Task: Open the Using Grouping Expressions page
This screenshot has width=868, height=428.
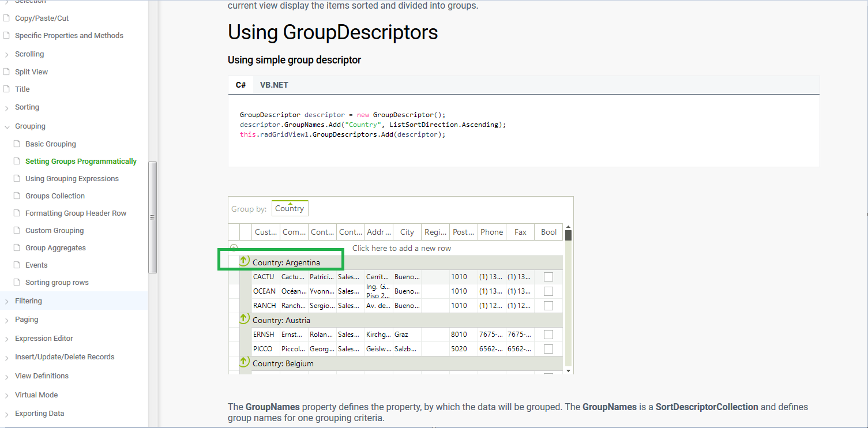Action: point(72,179)
